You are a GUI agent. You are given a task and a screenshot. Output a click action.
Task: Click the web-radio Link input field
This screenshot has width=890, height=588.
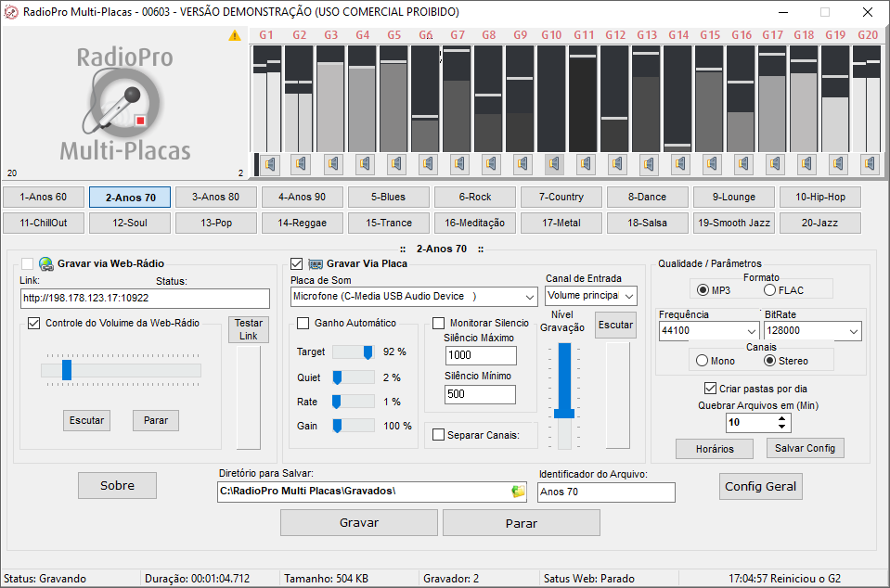145,299
